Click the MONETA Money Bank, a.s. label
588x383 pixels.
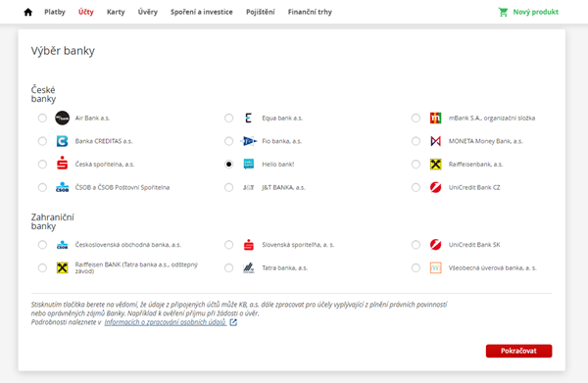[486, 141]
